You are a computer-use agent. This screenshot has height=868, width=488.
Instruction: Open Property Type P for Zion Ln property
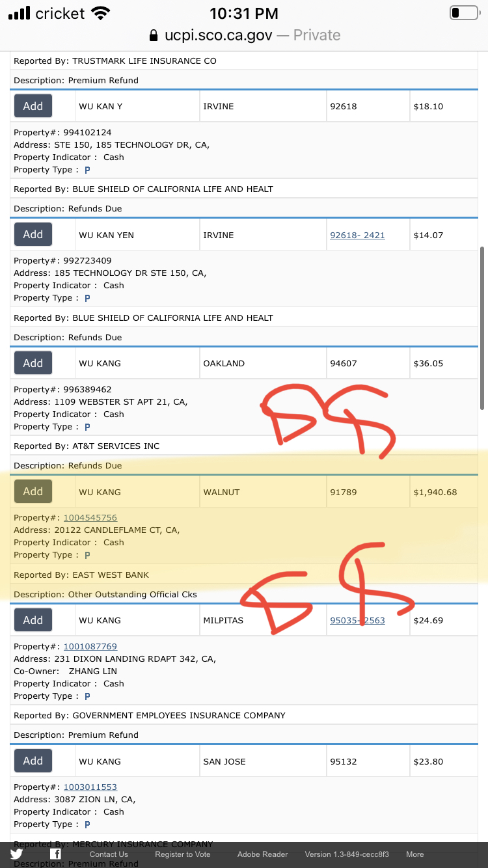tap(87, 824)
